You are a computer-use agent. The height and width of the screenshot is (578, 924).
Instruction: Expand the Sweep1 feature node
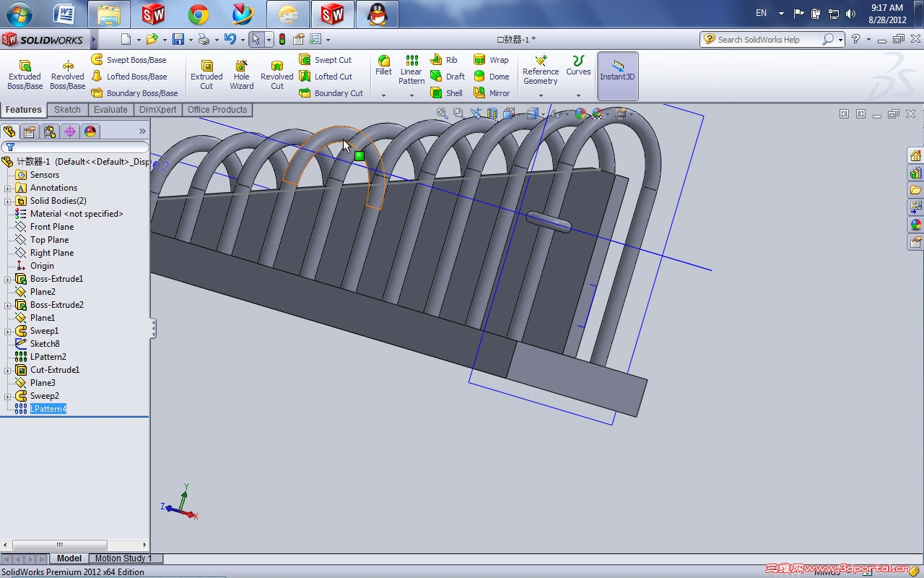point(8,331)
